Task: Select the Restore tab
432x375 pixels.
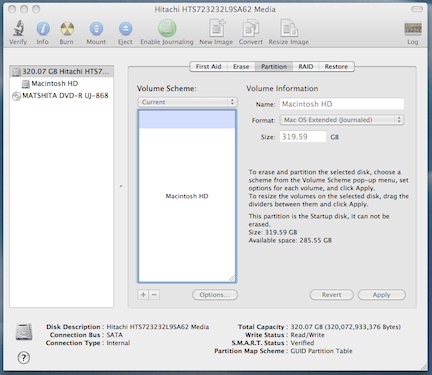Action: (336, 67)
